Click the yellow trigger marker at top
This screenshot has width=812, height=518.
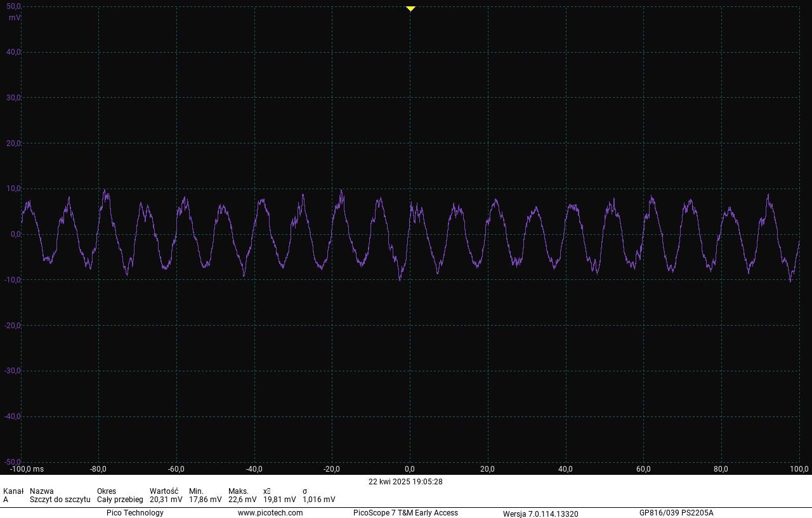pos(410,9)
